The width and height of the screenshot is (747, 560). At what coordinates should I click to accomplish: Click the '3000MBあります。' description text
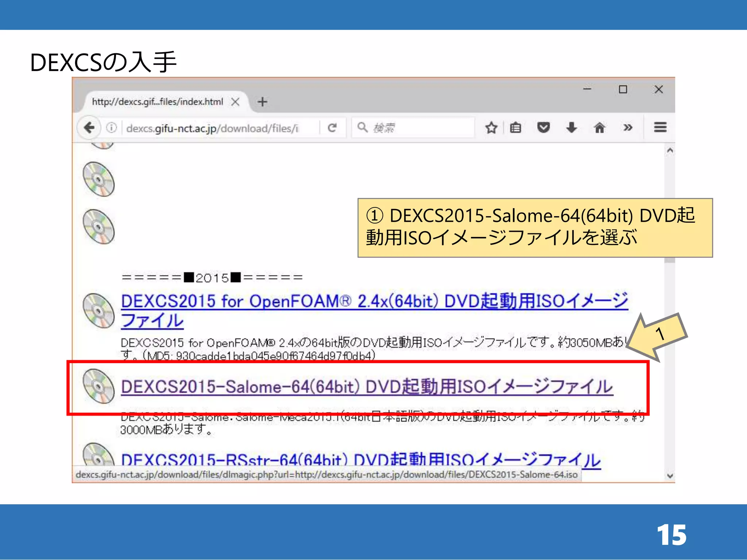pos(166,429)
